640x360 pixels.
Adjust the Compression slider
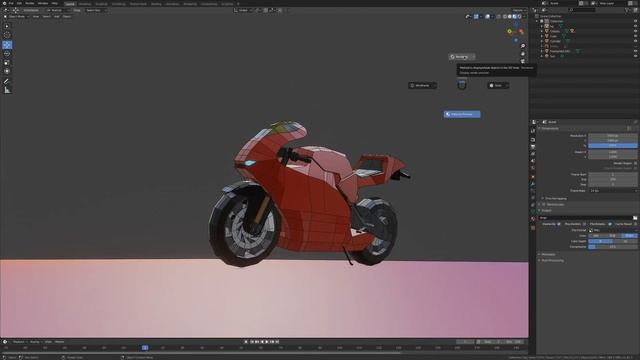613,247
